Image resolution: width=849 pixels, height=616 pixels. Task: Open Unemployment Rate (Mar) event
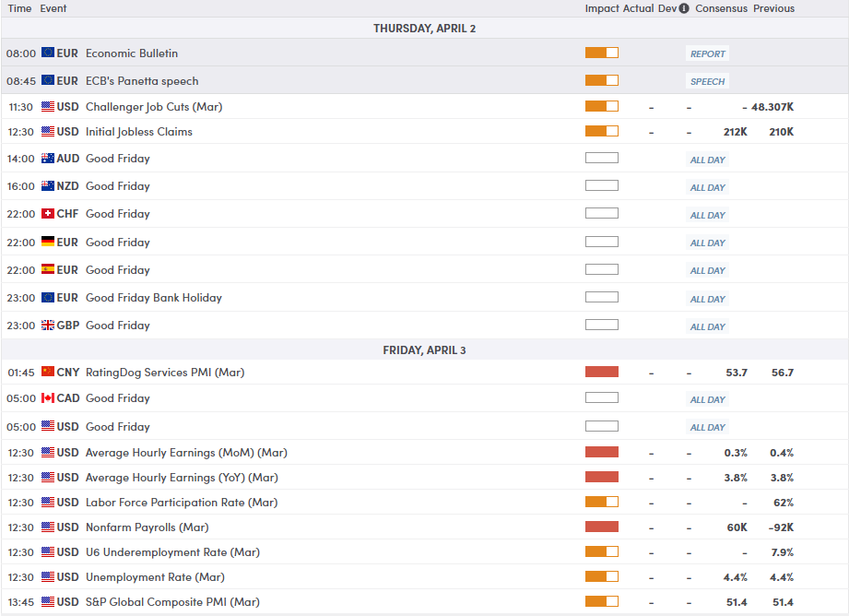[155, 577]
